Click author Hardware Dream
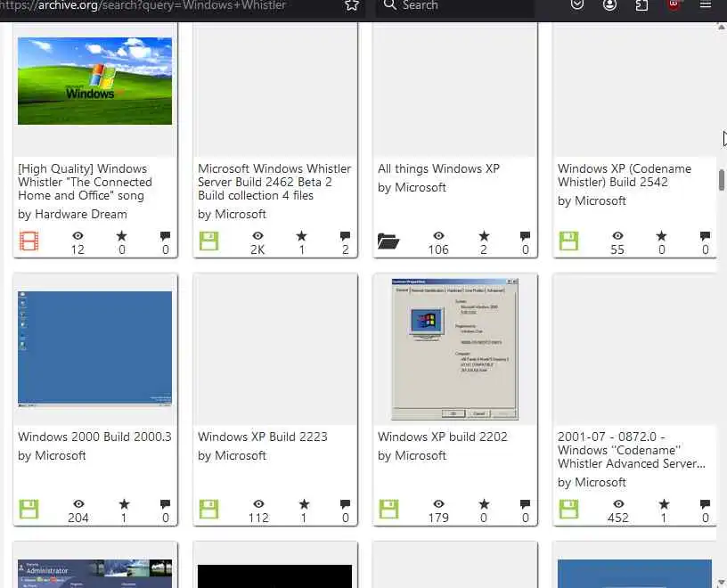Image resolution: width=727 pixels, height=588 pixels. [81, 214]
